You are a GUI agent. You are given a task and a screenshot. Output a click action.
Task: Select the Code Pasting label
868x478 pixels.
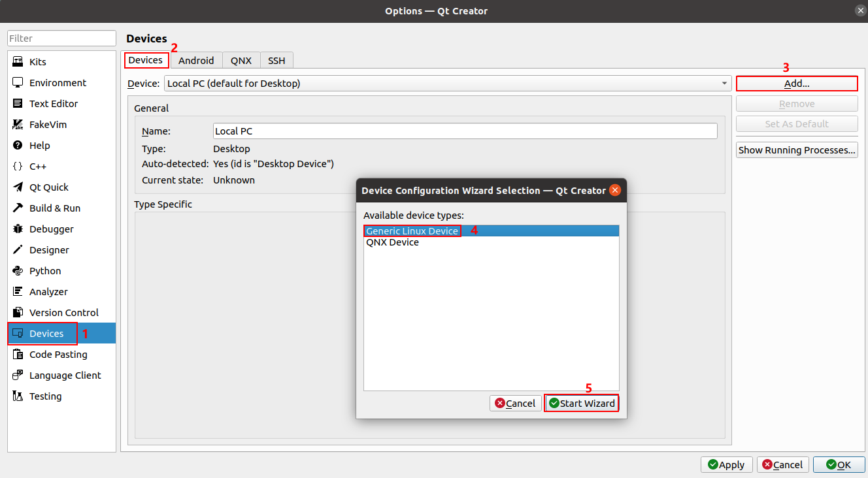coord(58,355)
